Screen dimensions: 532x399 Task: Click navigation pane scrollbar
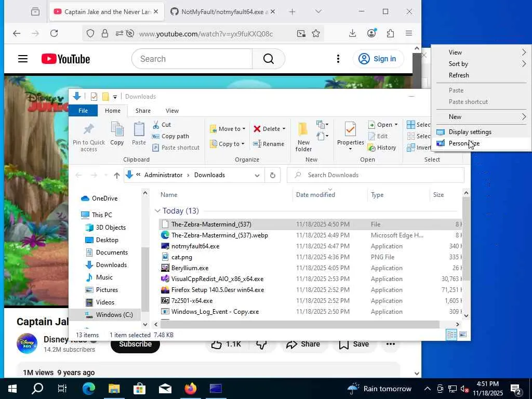tap(145, 279)
